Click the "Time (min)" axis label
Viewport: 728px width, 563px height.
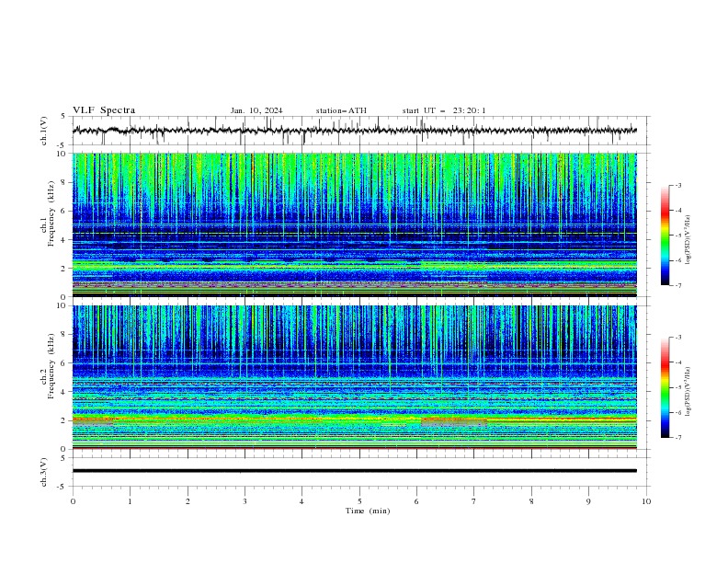click(368, 511)
